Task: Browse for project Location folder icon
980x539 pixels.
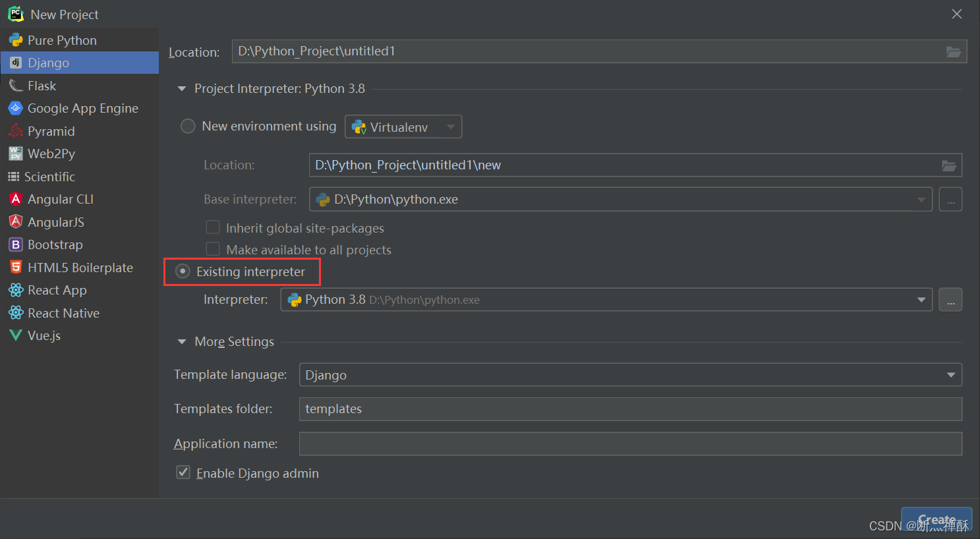Action: [954, 51]
